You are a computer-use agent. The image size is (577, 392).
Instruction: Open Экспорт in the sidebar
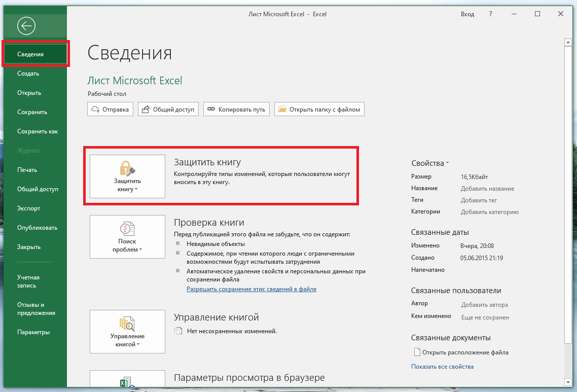click(35, 208)
